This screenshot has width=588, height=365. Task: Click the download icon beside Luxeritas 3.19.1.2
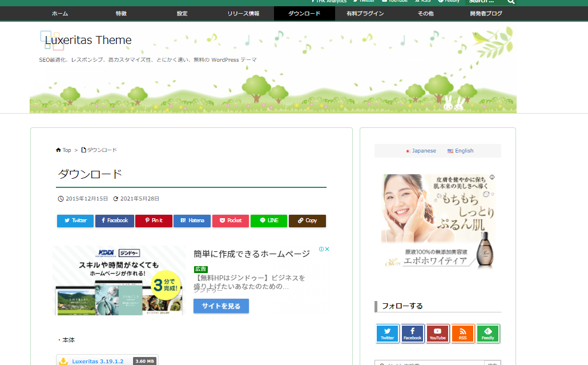[x=63, y=361]
